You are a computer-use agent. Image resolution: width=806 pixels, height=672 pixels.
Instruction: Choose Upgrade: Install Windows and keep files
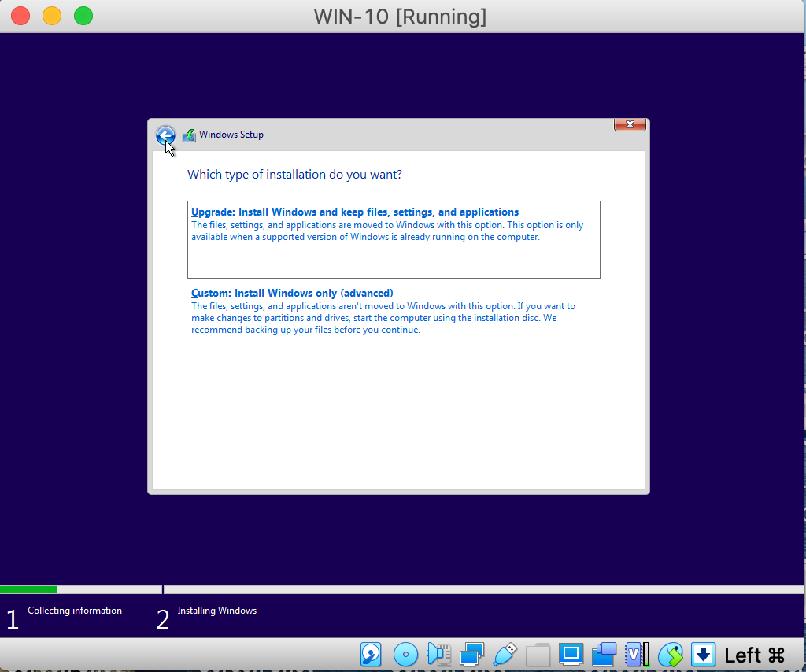pyautogui.click(x=394, y=239)
